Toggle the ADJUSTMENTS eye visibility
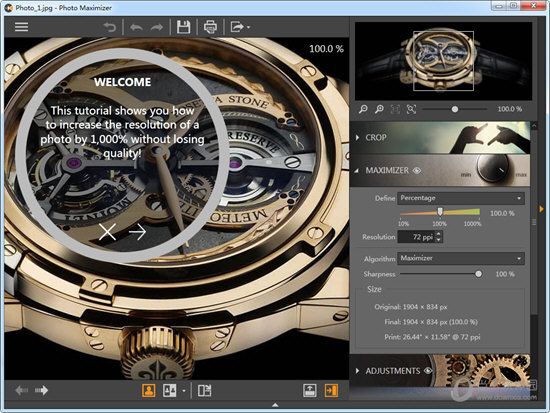The height and width of the screenshot is (413, 550). click(x=428, y=371)
